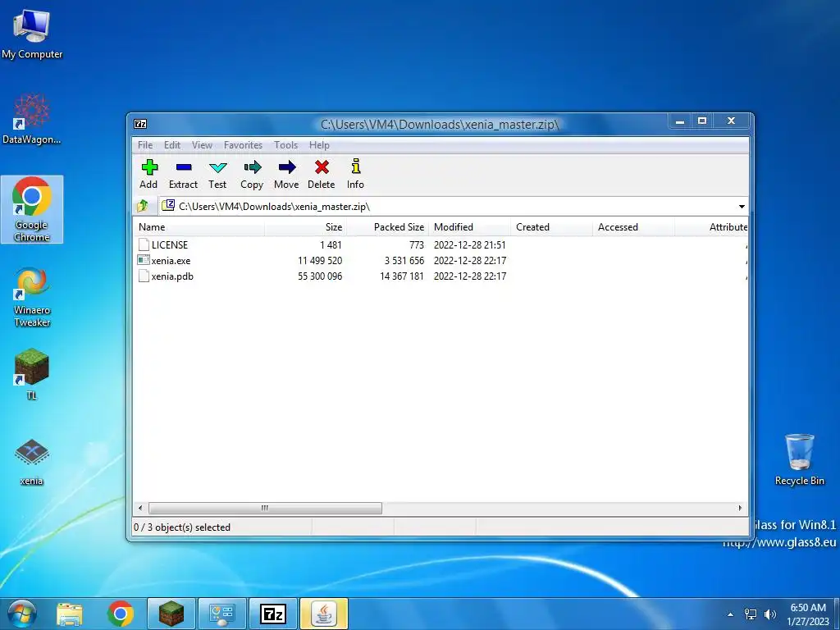Open the Recycle Bin
The image size is (840, 630).
(799, 459)
